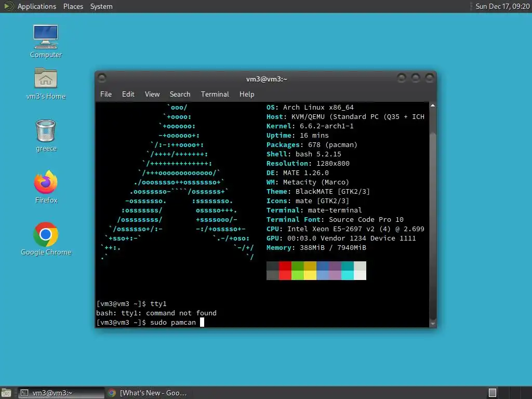Open the terminal View menu
Screen dimensions: 532x399
(152, 94)
